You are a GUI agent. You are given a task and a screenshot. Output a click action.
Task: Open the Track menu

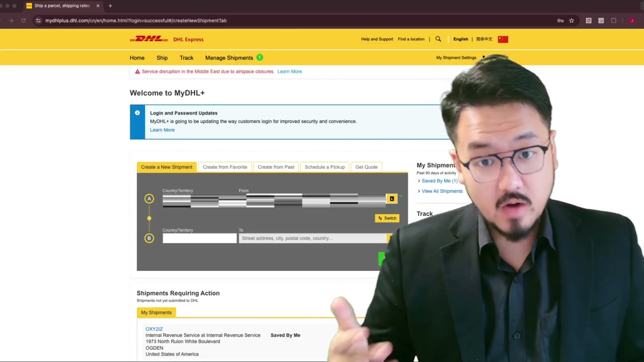(187, 58)
